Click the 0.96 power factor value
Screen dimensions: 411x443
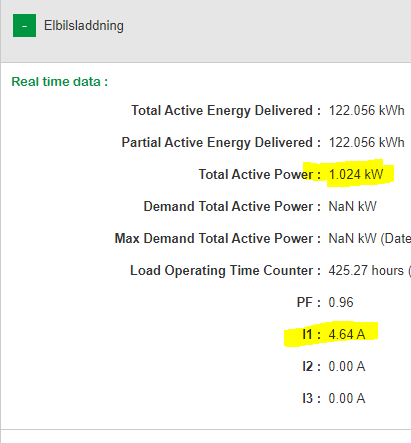(341, 302)
